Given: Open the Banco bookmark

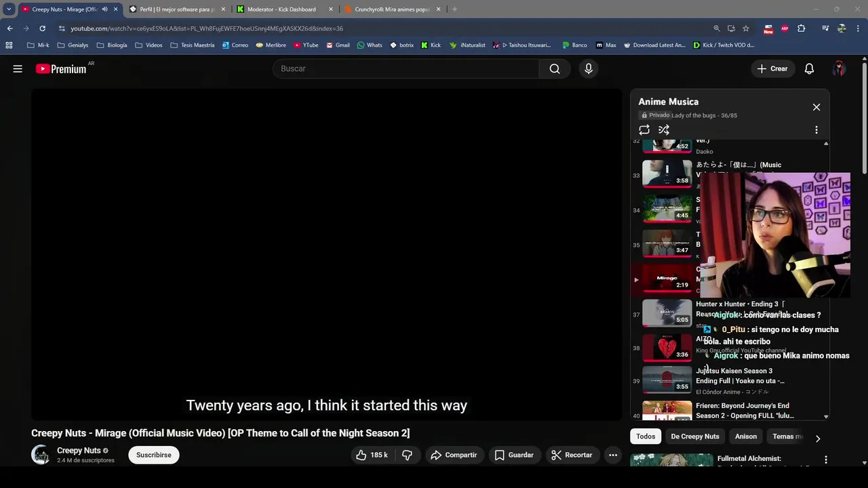Looking at the screenshot, I should 574,45.
